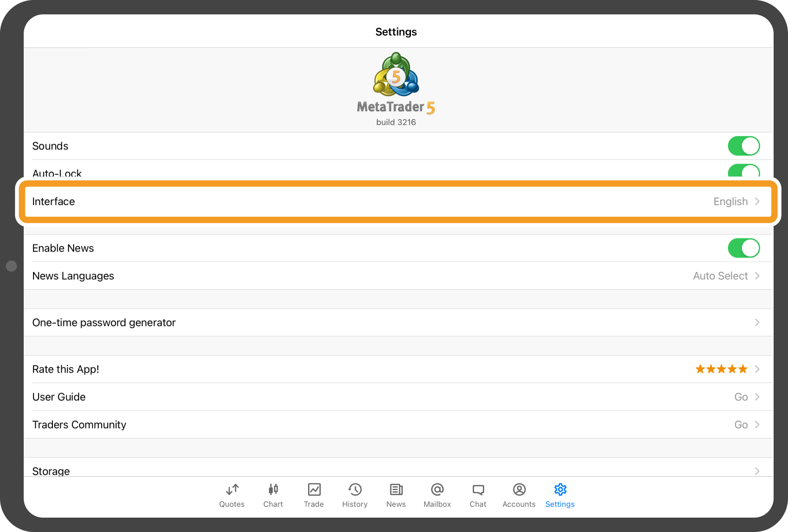Go to the Trade tab icon

point(314,490)
